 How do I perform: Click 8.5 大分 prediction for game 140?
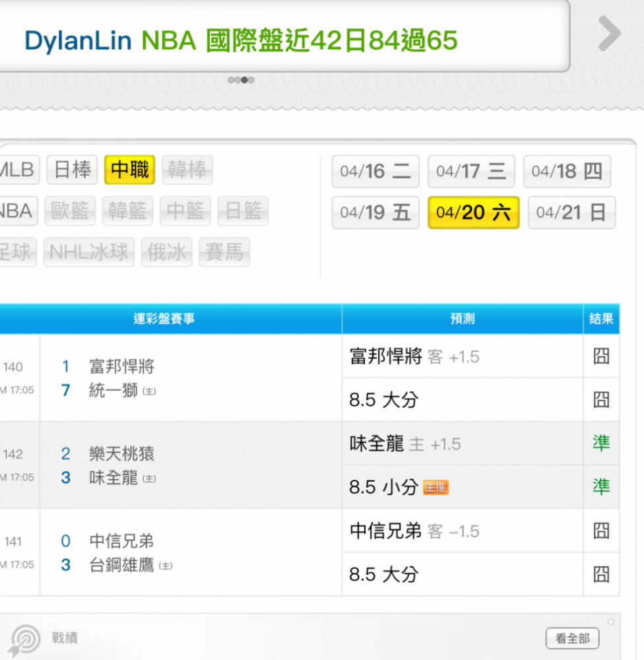384,400
